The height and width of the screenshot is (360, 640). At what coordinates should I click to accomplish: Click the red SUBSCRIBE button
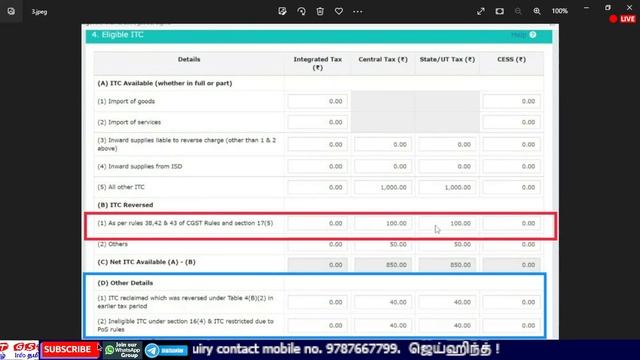(x=69, y=349)
